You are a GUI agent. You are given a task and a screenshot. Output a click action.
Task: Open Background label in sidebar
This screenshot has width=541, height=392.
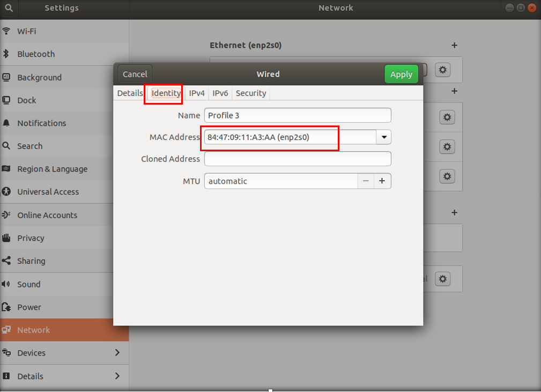(39, 78)
